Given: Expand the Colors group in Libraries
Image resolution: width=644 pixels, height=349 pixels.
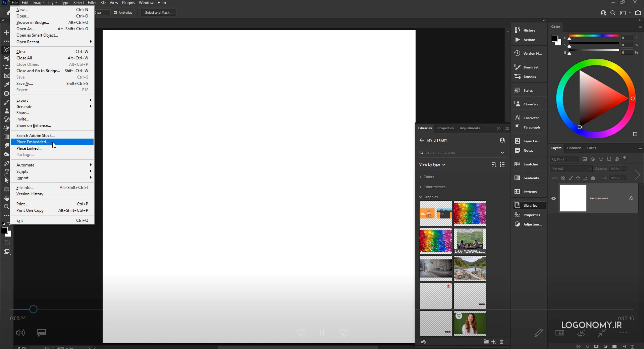Looking at the screenshot, I should [x=421, y=177].
